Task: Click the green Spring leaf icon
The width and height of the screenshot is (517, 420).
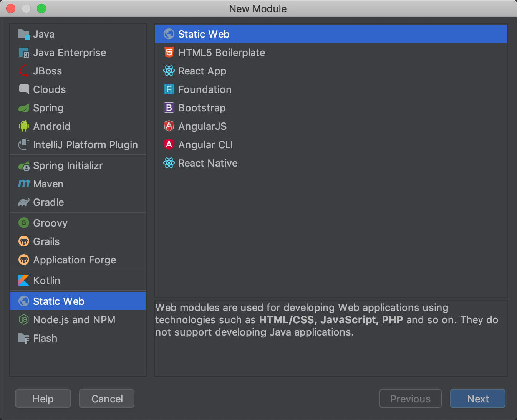Action: pos(24,108)
